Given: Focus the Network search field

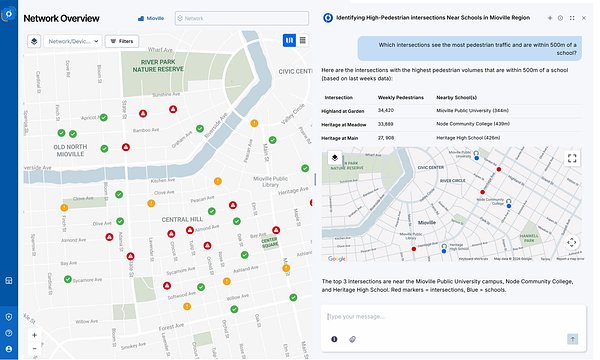Looking at the screenshot, I should [x=242, y=18].
